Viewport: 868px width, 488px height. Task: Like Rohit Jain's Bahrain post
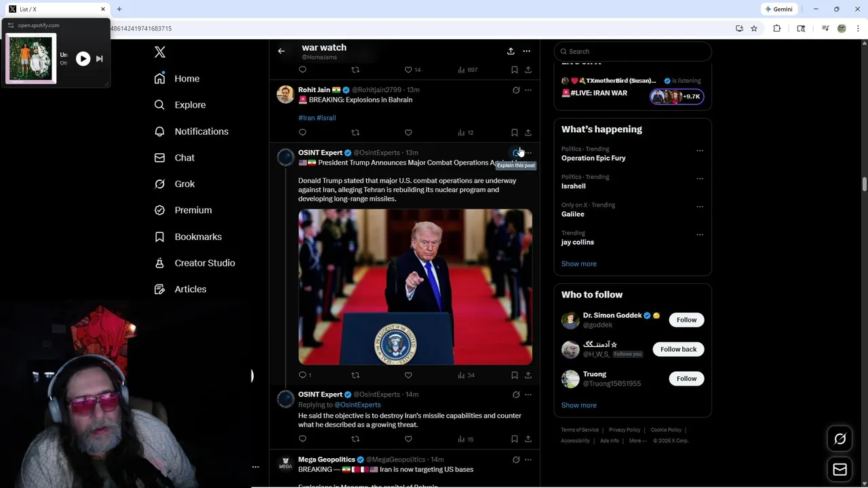[x=408, y=133]
